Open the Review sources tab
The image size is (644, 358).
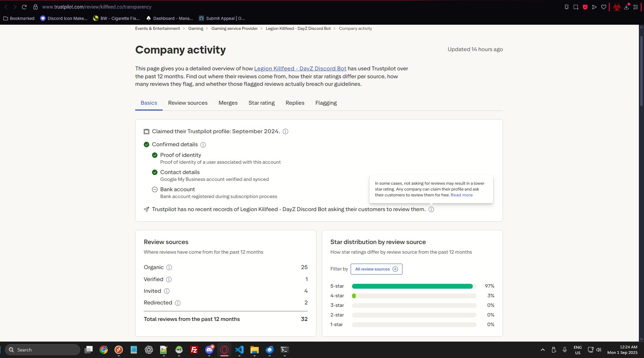click(188, 103)
